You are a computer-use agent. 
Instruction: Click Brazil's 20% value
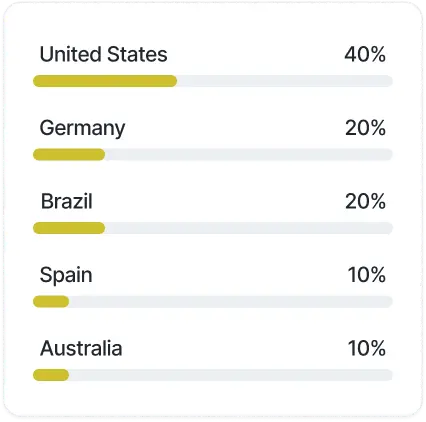[365, 201]
